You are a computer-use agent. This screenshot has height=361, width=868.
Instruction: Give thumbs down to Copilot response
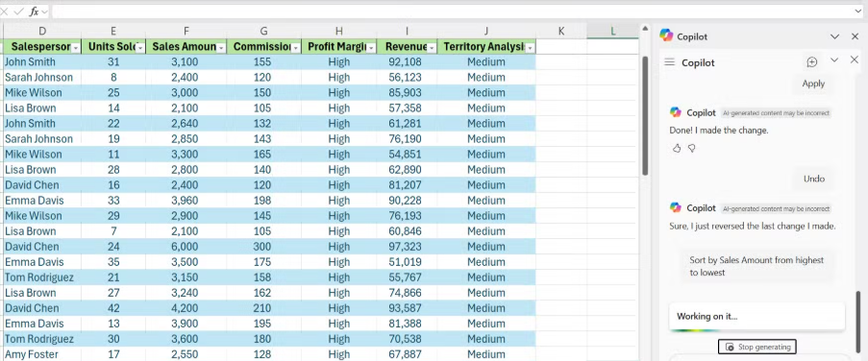click(x=691, y=148)
